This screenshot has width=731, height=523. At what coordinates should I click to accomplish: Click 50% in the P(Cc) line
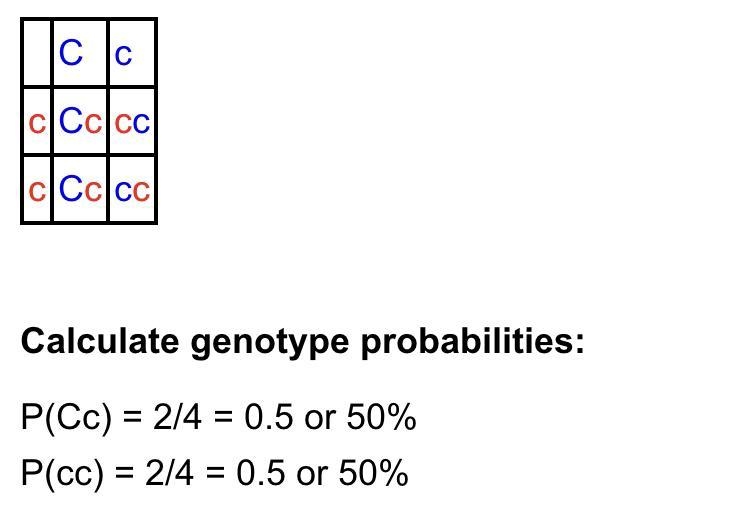pos(381,416)
